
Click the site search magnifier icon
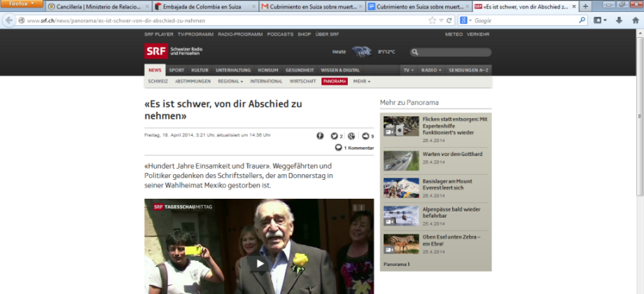click(x=415, y=52)
